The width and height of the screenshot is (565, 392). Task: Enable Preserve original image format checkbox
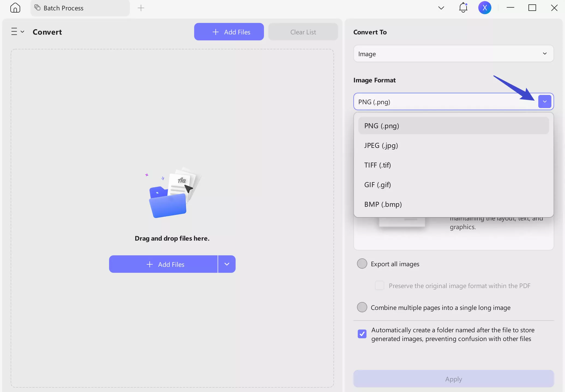tap(379, 285)
